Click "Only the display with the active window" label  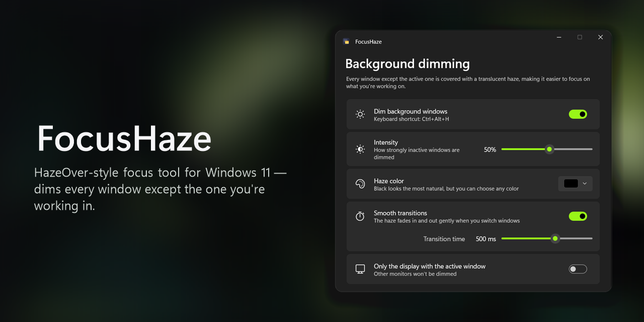(x=430, y=266)
